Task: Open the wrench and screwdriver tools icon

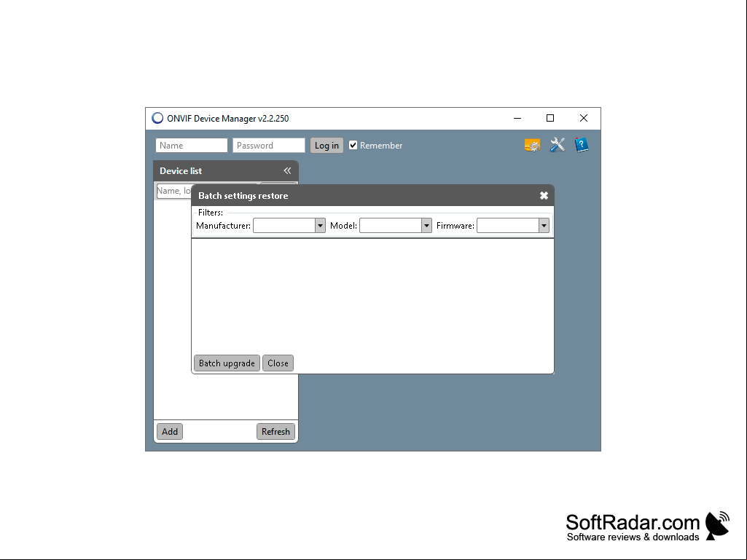Action: pos(557,145)
